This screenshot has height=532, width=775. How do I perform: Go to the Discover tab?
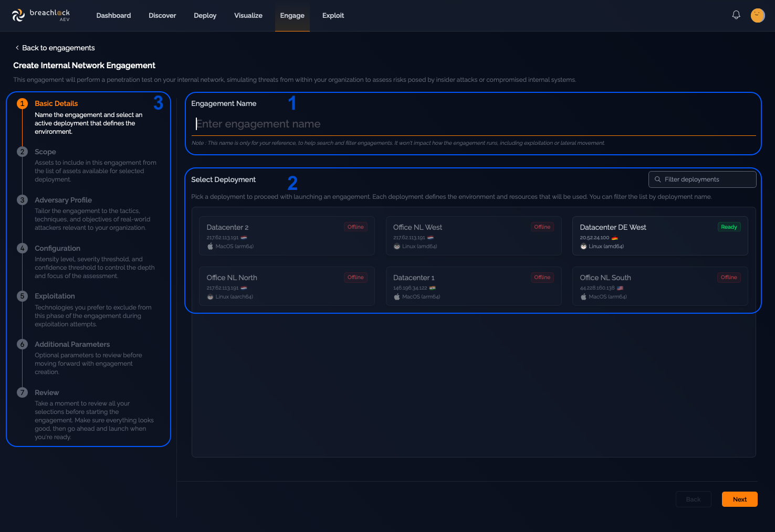(162, 15)
